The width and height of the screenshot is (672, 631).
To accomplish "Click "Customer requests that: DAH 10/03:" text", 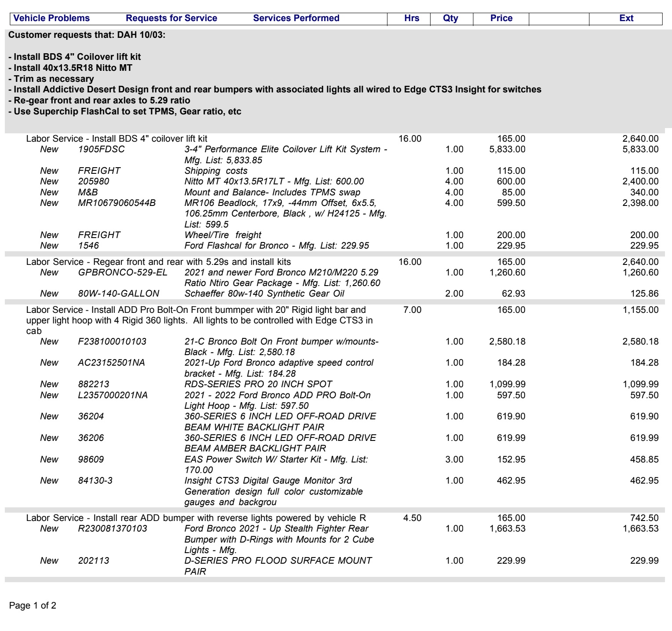I will coord(87,35).
